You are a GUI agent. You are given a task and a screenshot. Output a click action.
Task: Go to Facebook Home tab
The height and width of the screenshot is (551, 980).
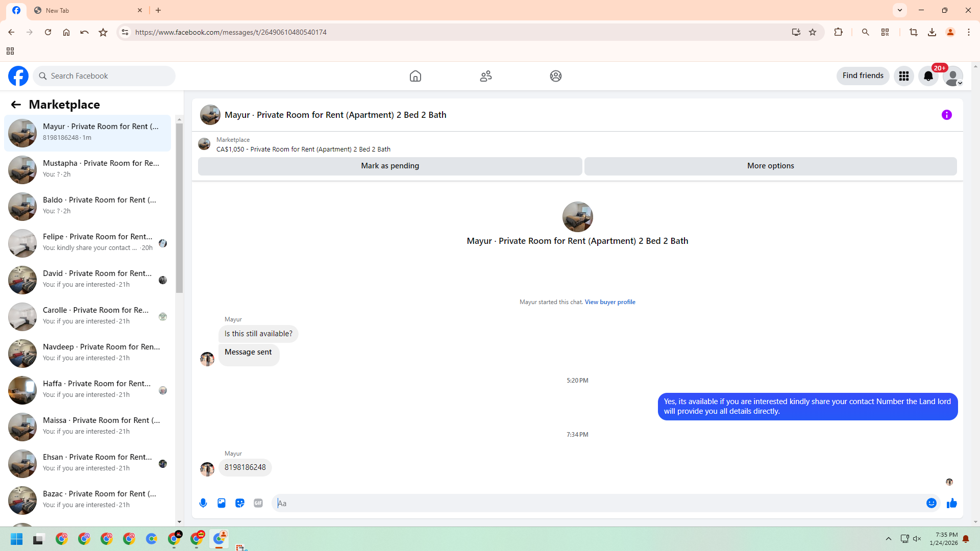tap(415, 76)
